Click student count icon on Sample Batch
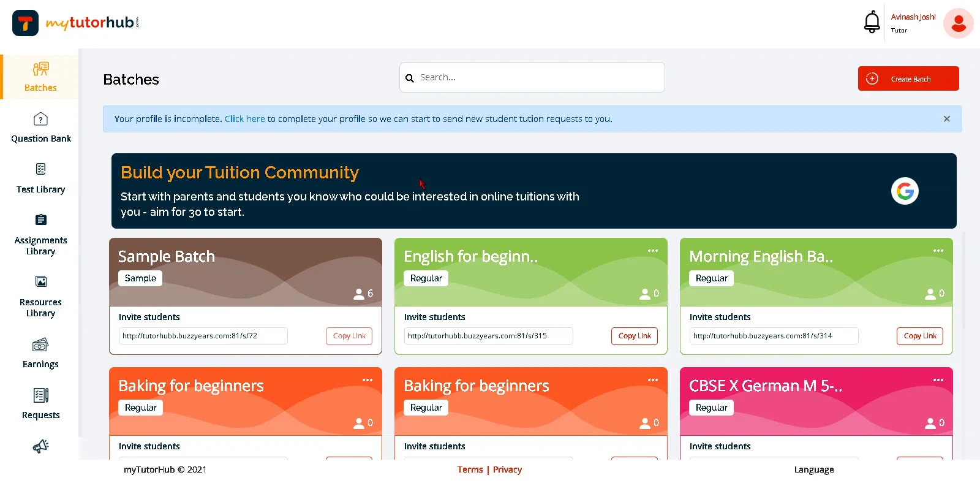This screenshot has width=980, height=483. point(359,294)
